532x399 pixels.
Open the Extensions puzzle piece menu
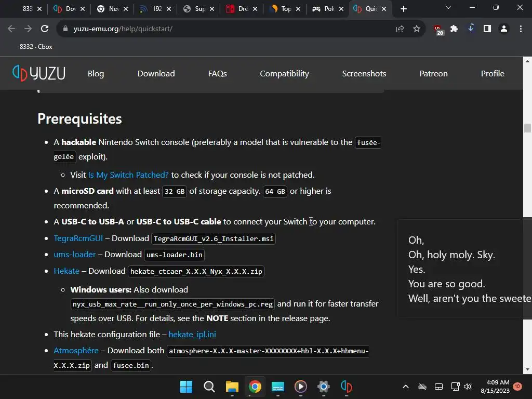[454, 29]
